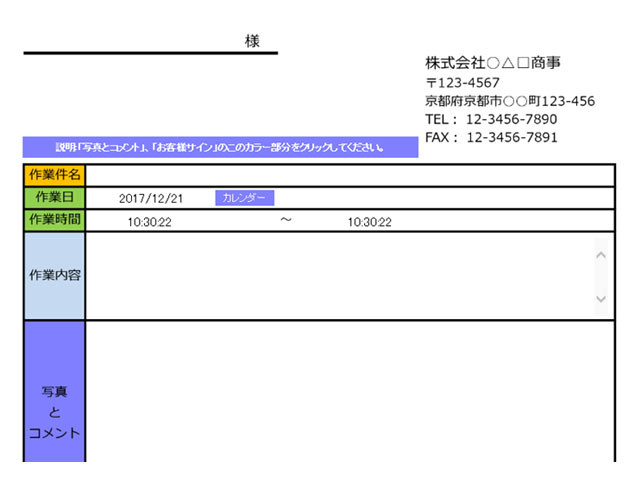Viewport: 640px width, 480px height.
Task: Click the TEL number 12-3456-7890
Action: 511,119
